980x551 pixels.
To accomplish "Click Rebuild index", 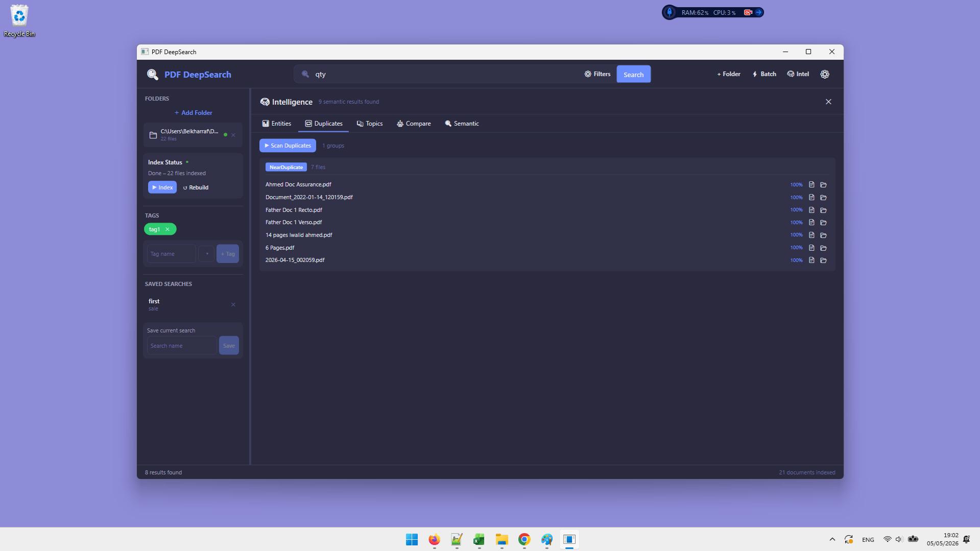I will point(196,187).
